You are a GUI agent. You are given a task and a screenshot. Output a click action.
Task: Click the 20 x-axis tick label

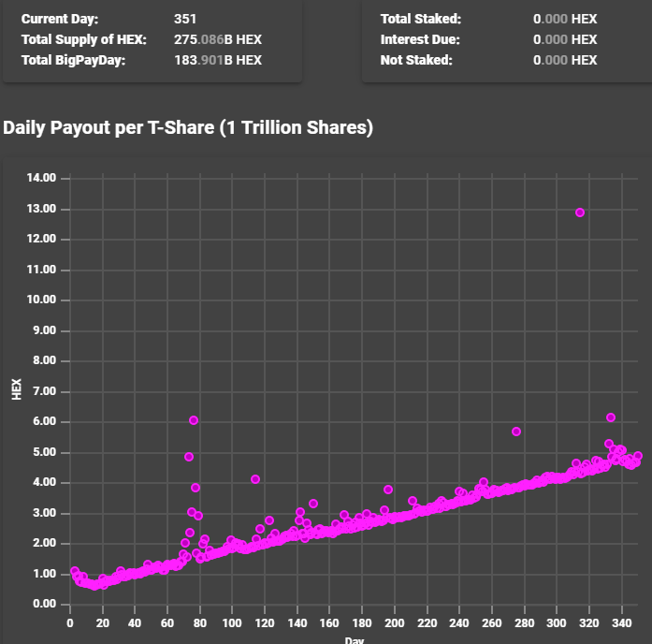pyautogui.click(x=103, y=623)
